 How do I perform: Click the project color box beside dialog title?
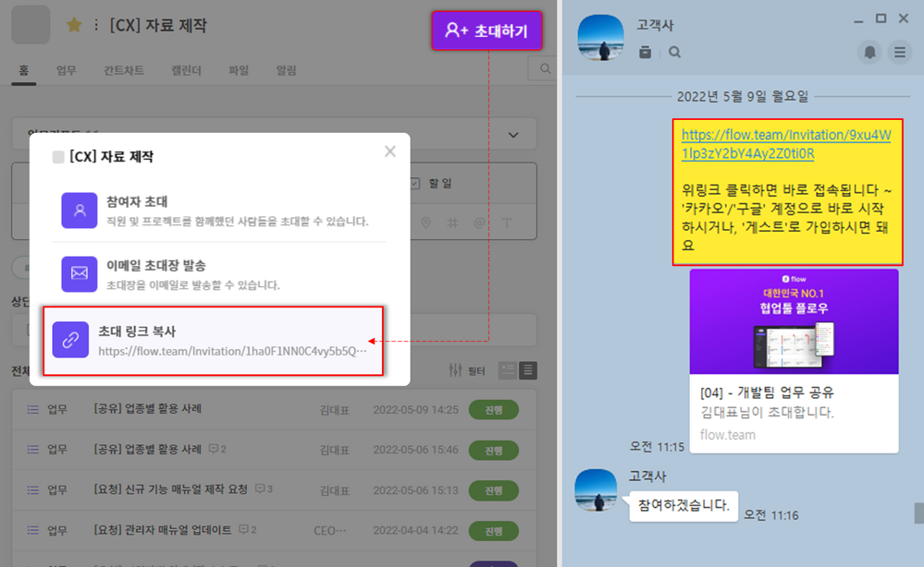click(58, 157)
